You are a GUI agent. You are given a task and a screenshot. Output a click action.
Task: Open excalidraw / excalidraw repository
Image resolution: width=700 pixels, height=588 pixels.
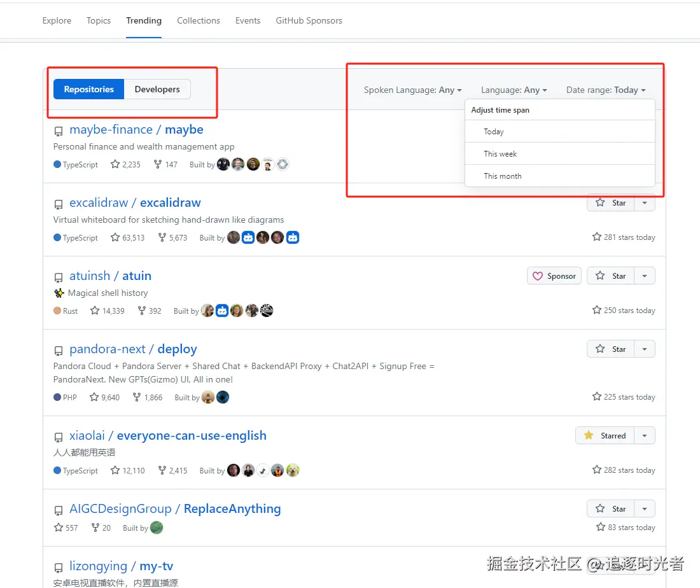(x=135, y=203)
